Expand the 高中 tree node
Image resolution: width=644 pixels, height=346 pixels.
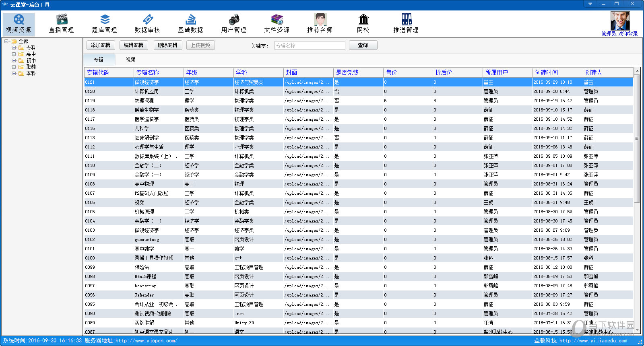[14, 54]
